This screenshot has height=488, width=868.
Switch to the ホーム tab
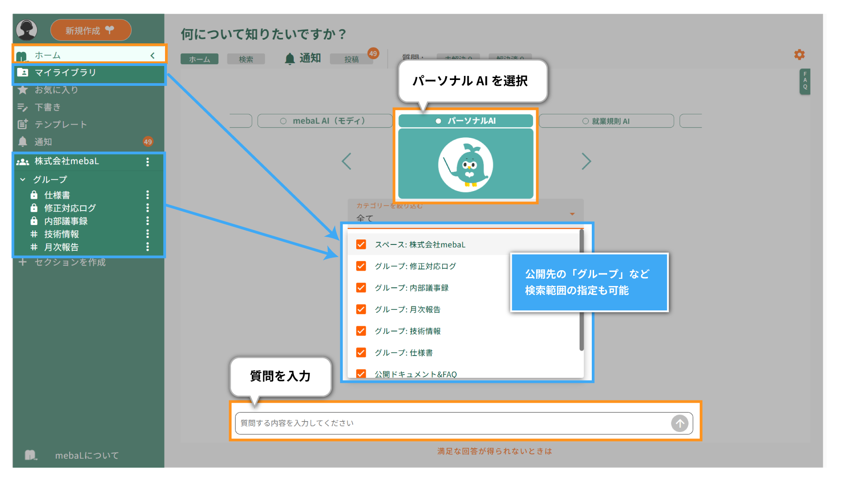[x=199, y=59]
